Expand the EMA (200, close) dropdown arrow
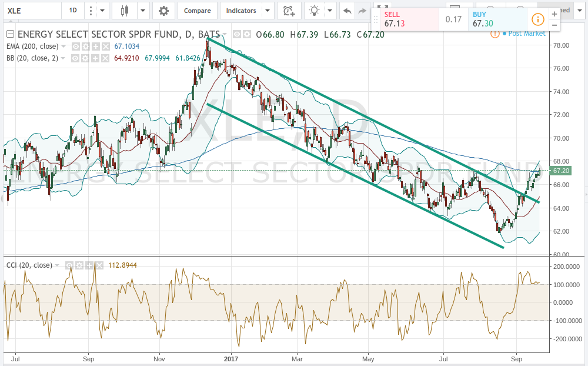 64,46
